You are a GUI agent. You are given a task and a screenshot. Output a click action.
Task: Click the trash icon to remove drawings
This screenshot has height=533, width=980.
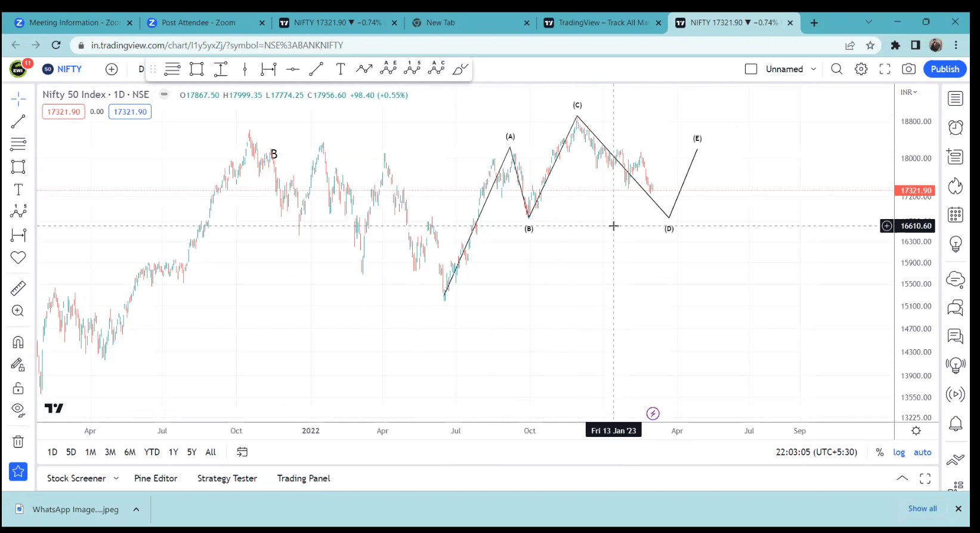click(18, 442)
